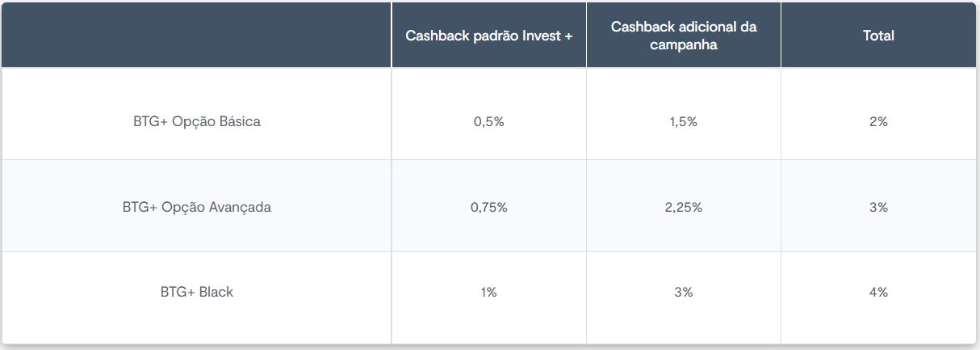Select the 'Cashback adicional da campanha' header
Viewport: 980px width, 350px height.
pyautogui.click(x=684, y=36)
